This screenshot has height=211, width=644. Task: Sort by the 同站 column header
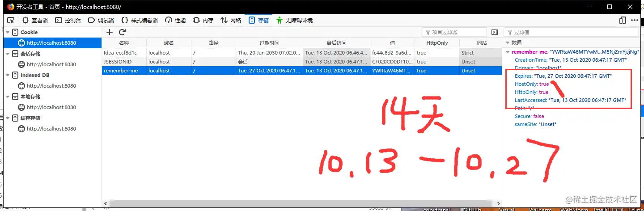click(x=481, y=43)
